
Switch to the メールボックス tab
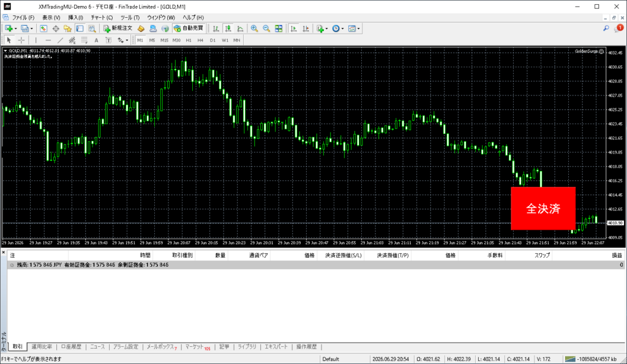[162, 347]
